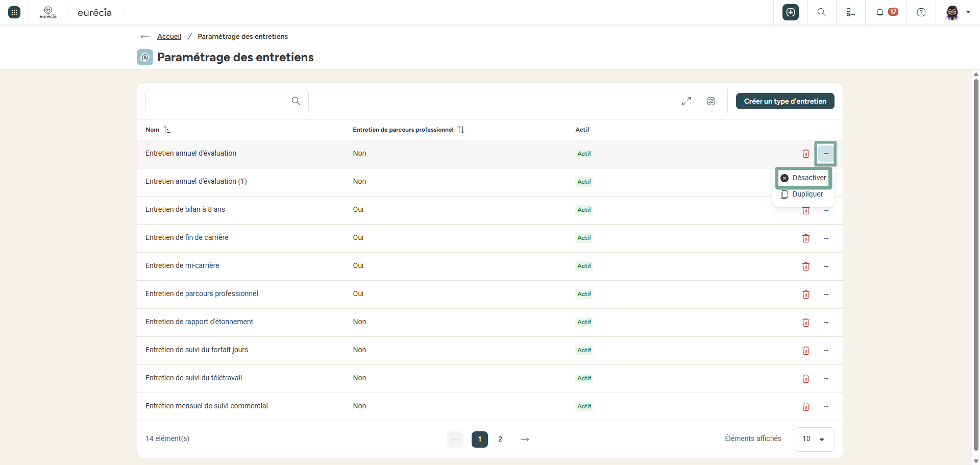Open the global search magnifier icon
Screen dimensions: 980x465
[822, 12]
